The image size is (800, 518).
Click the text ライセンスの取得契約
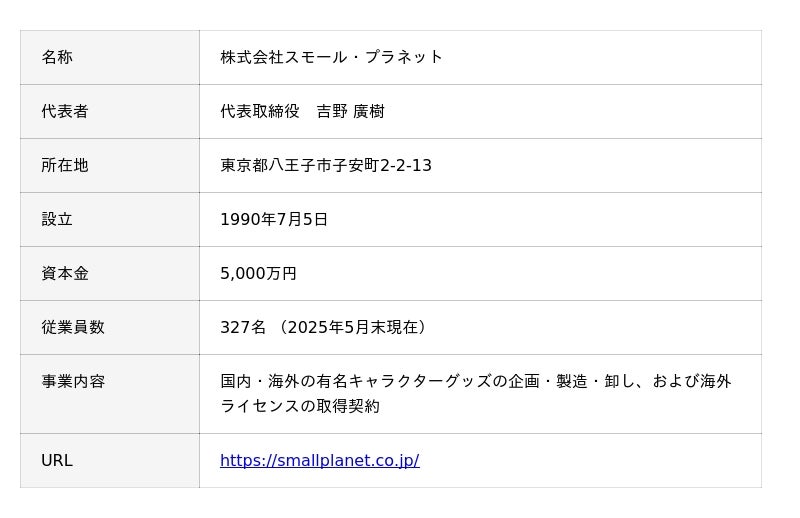tap(300, 406)
